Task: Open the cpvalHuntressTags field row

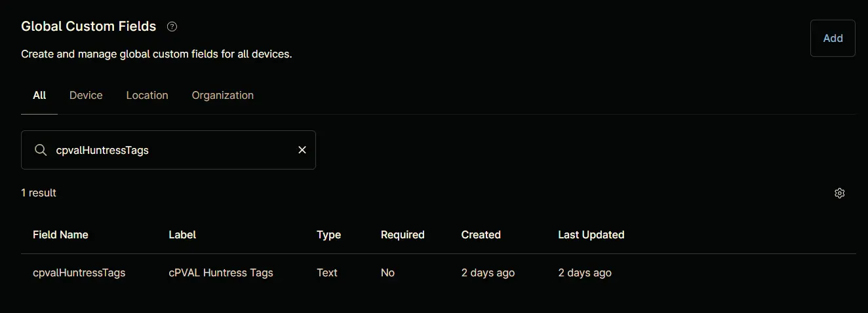Action: click(x=438, y=272)
